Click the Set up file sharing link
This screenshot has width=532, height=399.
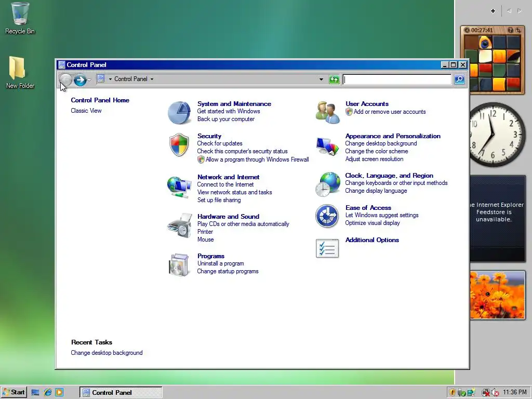(219, 200)
